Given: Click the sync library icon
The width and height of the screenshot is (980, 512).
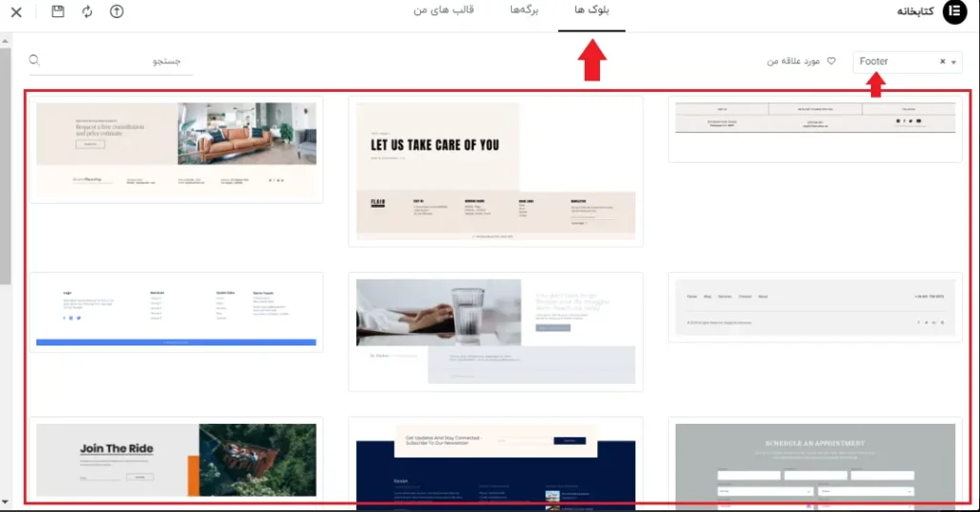Looking at the screenshot, I should click(87, 12).
